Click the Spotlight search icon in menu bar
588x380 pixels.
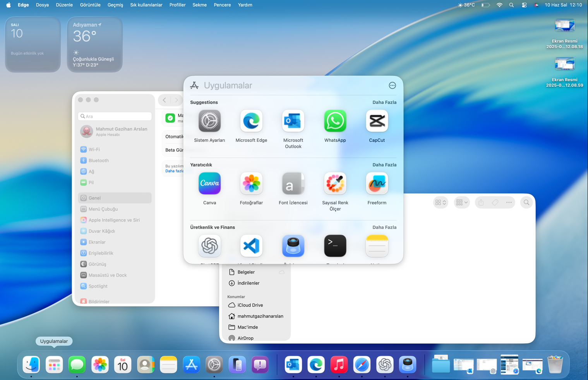pyautogui.click(x=511, y=5)
